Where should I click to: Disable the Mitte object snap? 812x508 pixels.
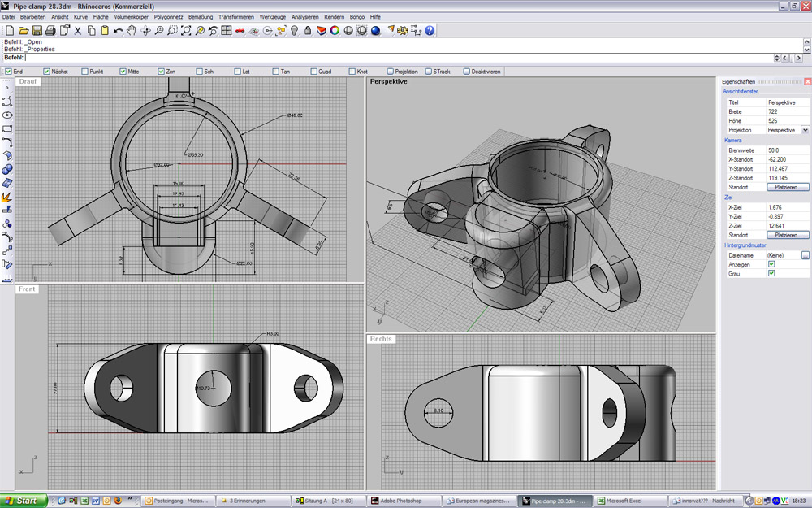pos(123,72)
